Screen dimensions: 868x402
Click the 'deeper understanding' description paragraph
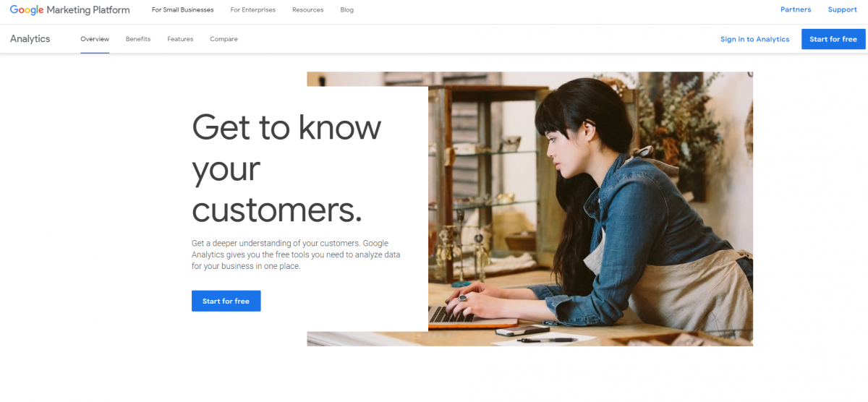pyautogui.click(x=296, y=255)
